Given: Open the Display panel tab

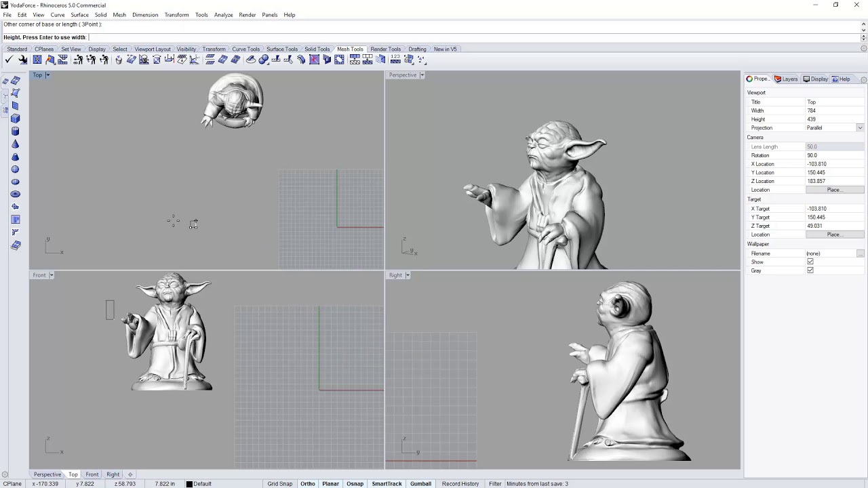Looking at the screenshot, I should (x=816, y=79).
